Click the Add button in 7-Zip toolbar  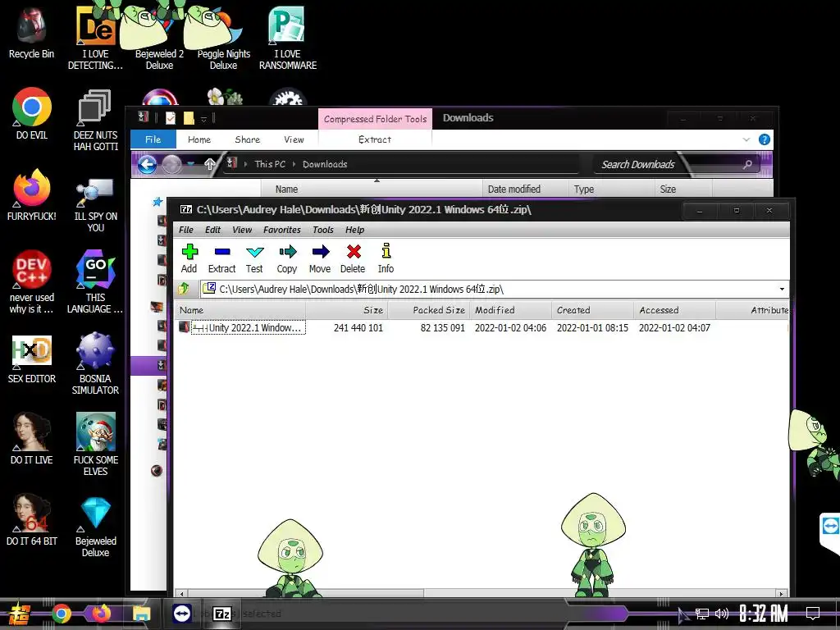pyautogui.click(x=189, y=258)
